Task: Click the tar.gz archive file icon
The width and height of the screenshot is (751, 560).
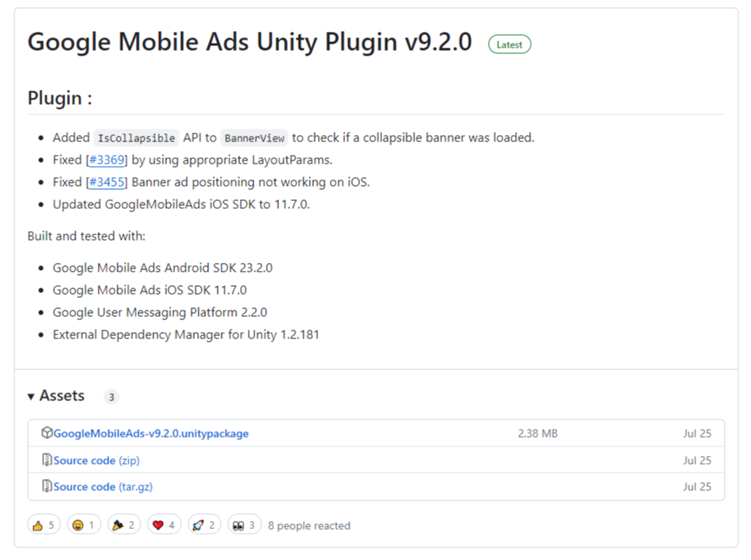Action: 47,486
